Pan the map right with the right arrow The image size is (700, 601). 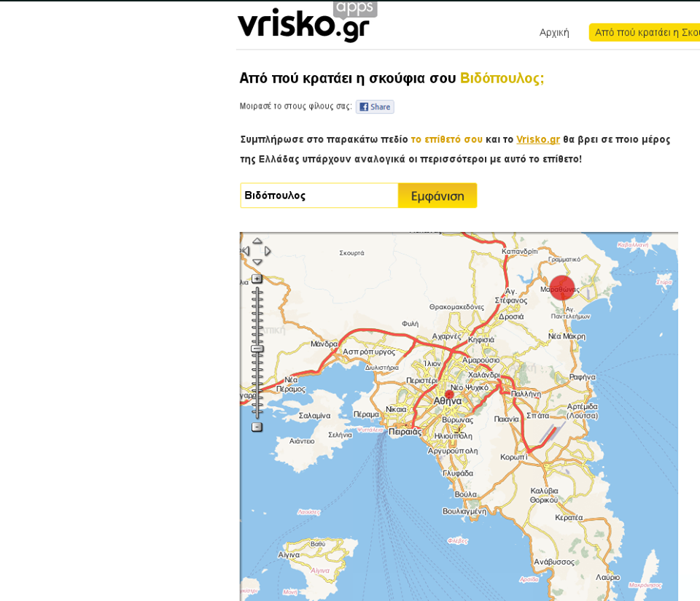click(268, 252)
